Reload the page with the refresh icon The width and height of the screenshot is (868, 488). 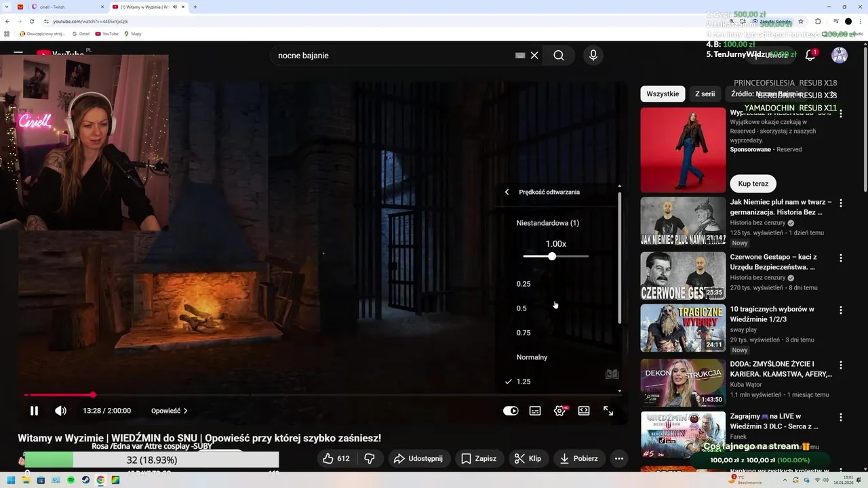point(31,21)
